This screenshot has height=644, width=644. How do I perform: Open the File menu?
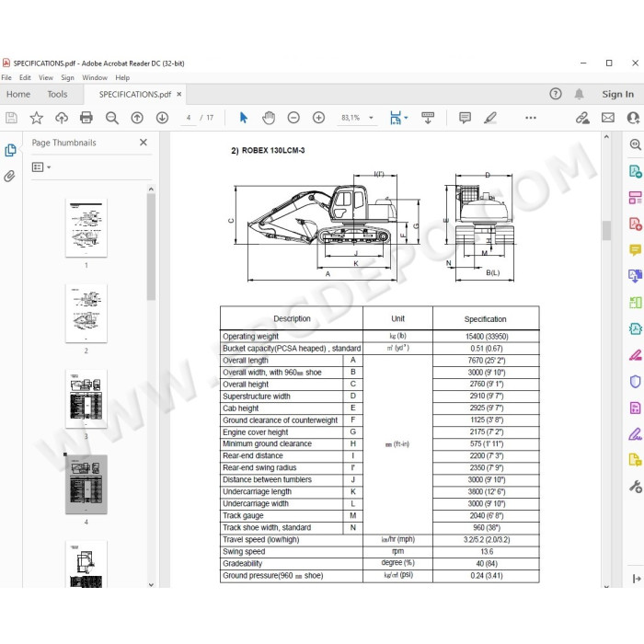click(6, 77)
